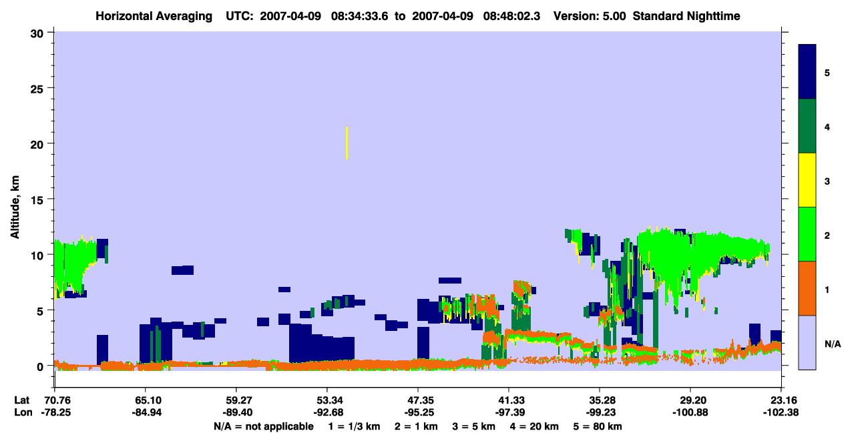The image size is (868, 445).
Task: Click the dark blue 80 km colorbar segment
Action: (x=807, y=72)
